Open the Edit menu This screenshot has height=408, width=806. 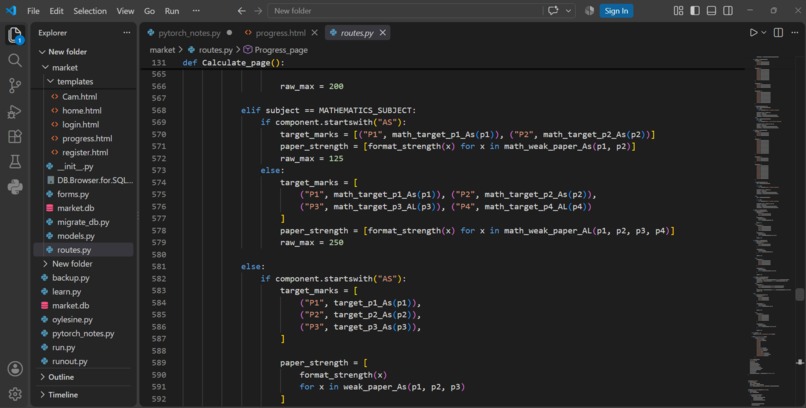click(x=57, y=11)
